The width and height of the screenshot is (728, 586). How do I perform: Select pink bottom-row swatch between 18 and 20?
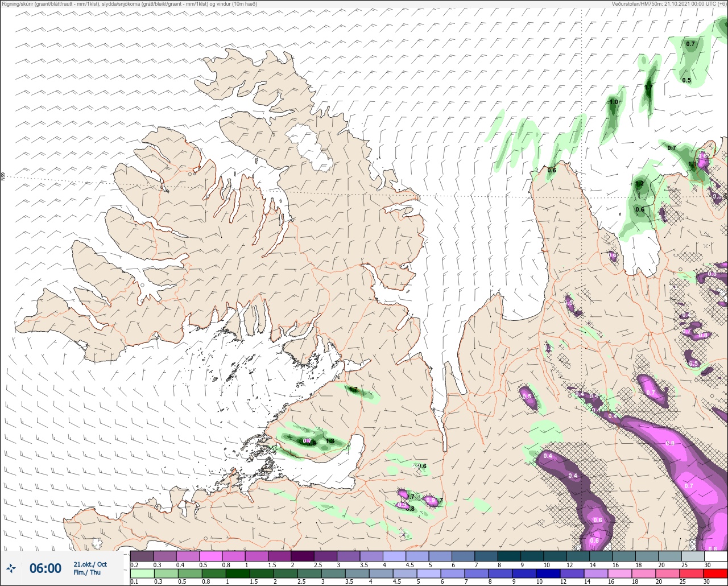tap(644, 573)
